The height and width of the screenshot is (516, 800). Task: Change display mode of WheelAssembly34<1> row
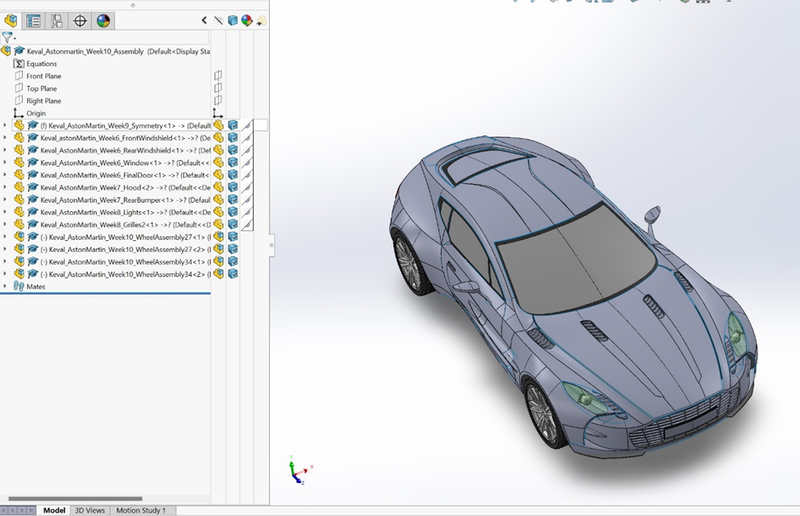click(233, 261)
